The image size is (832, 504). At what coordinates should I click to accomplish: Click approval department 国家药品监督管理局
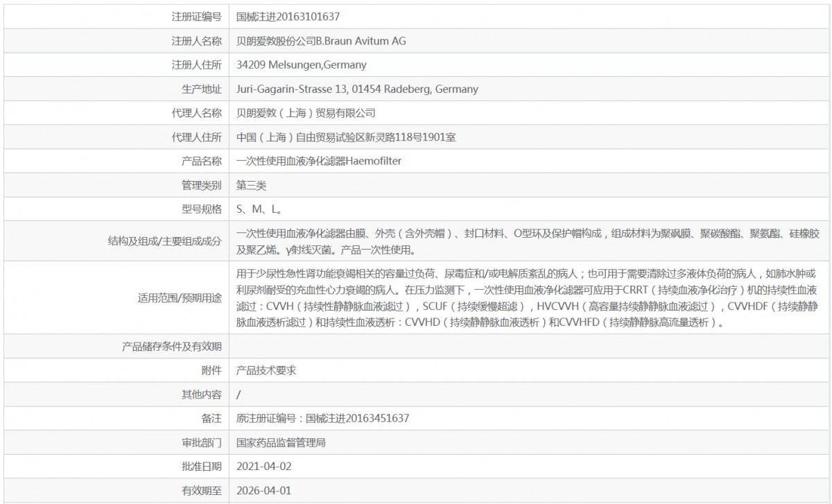(281, 442)
